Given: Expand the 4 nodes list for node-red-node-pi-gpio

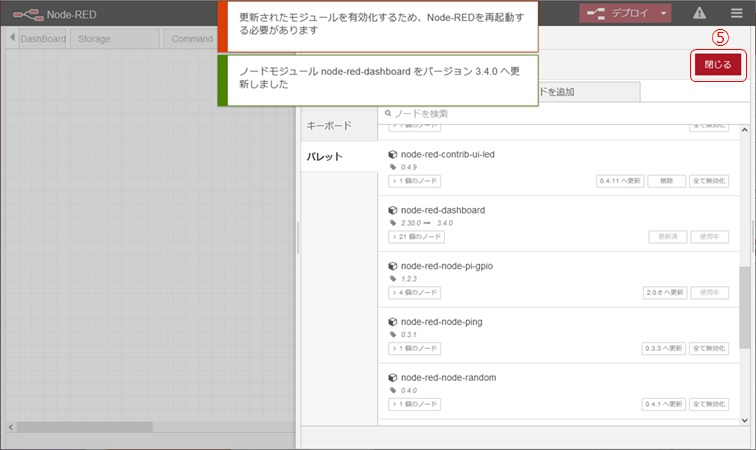Looking at the screenshot, I should click(415, 293).
